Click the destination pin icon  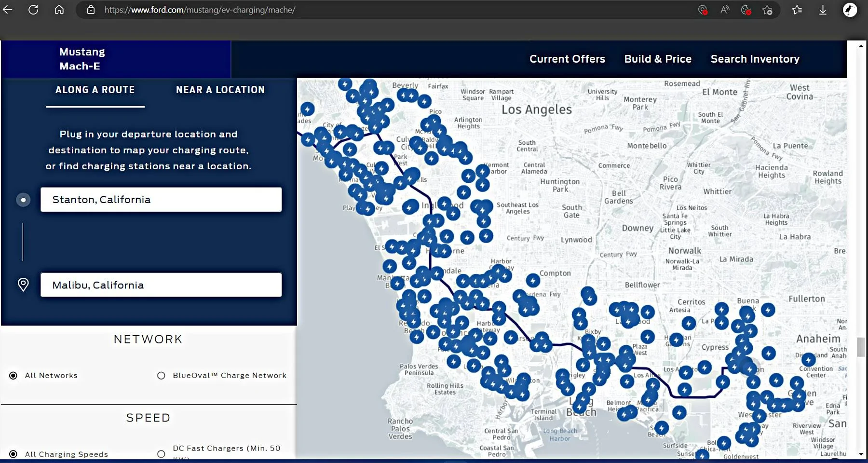[x=23, y=285]
